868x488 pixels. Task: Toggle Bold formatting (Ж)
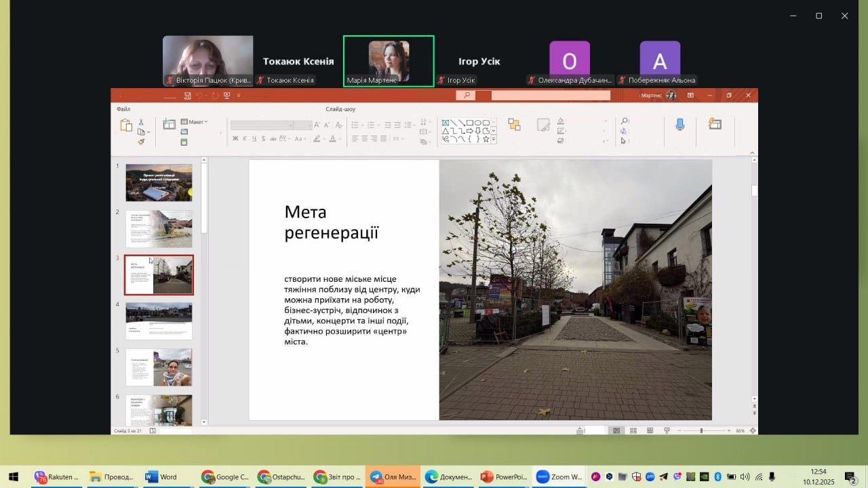(x=235, y=139)
